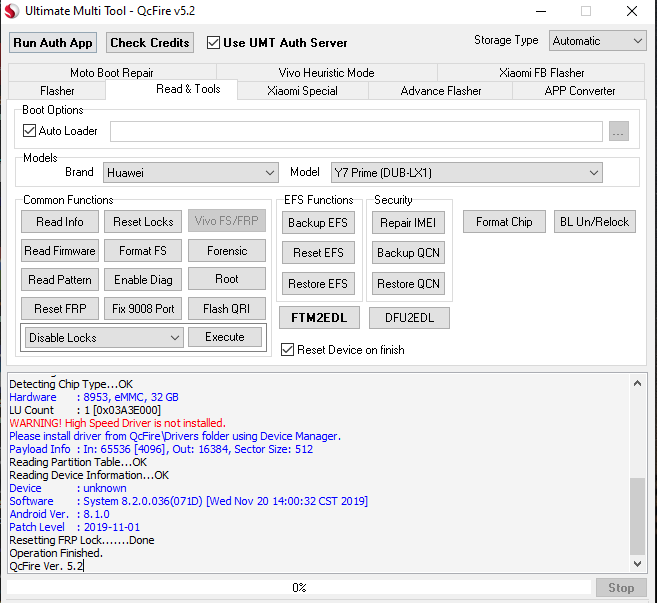Click the Reset Locks button
The height and width of the screenshot is (603, 657).
(143, 222)
